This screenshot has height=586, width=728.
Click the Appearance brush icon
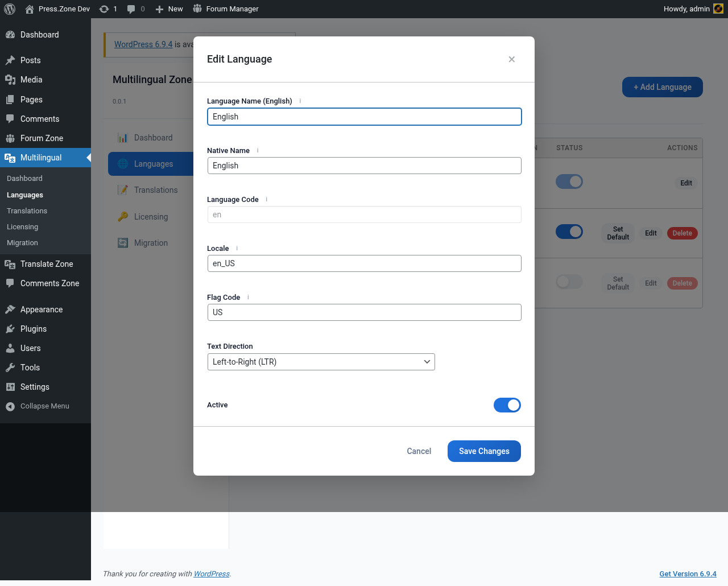(x=10, y=309)
